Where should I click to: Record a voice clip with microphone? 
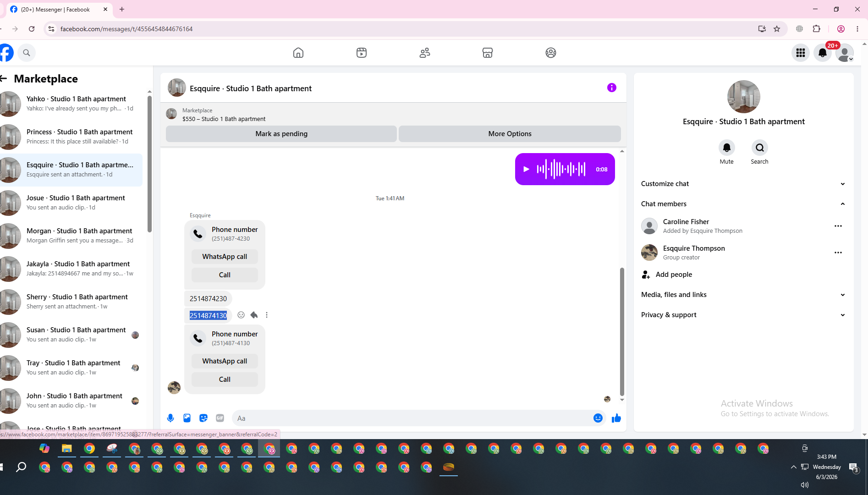[x=170, y=418]
